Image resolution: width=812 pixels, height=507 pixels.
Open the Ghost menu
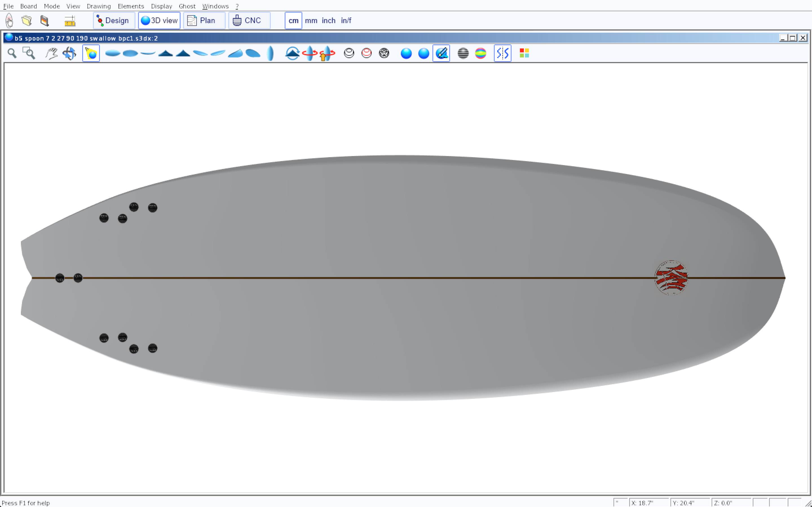tap(187, 6)
